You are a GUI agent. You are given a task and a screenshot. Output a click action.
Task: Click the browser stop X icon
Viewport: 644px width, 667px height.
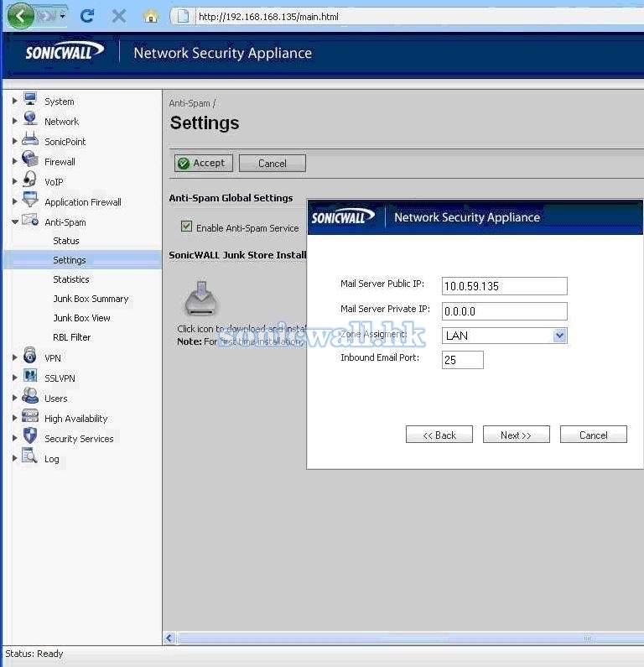[119, 17]
